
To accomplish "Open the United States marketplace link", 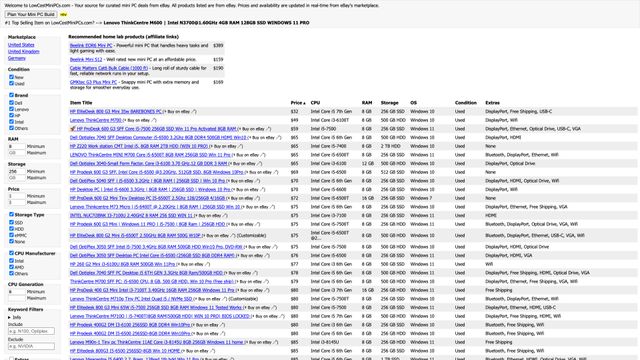I will click(x=21, y=45).
